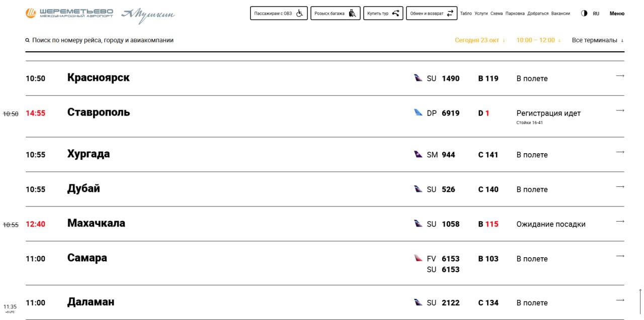The width and height of the screenshot is (644, 320).
Task: Switch language using RU selector
Action: click(596, 14)
